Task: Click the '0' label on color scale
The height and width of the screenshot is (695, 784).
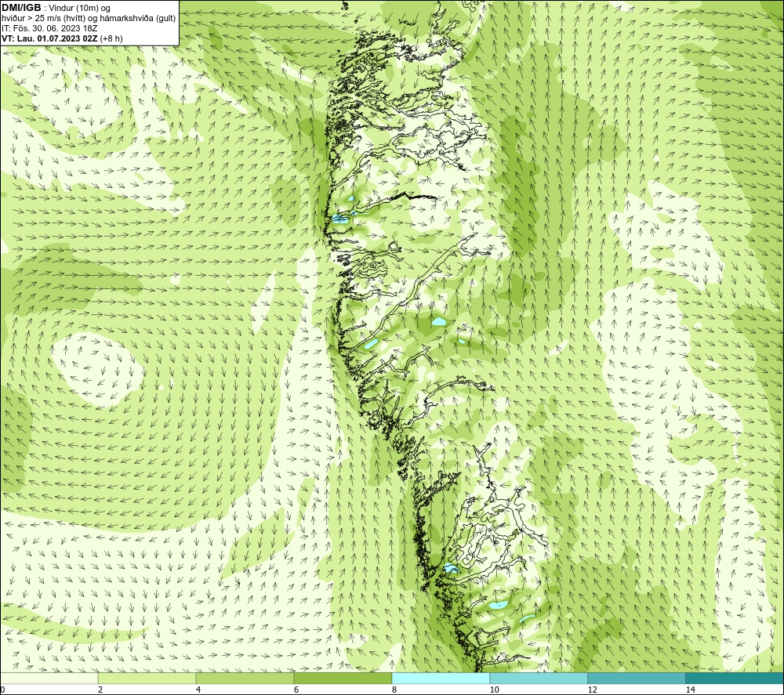Action: pyautogui.click(x=2, y=690)
